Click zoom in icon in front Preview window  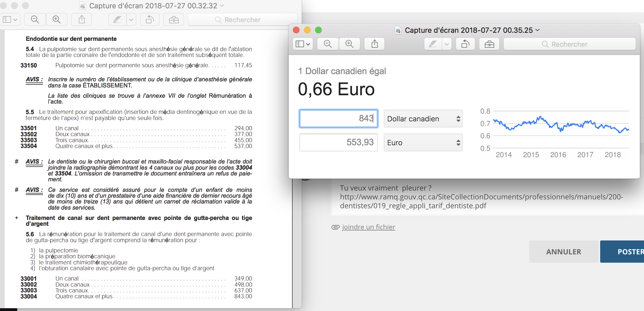[349, 44]
